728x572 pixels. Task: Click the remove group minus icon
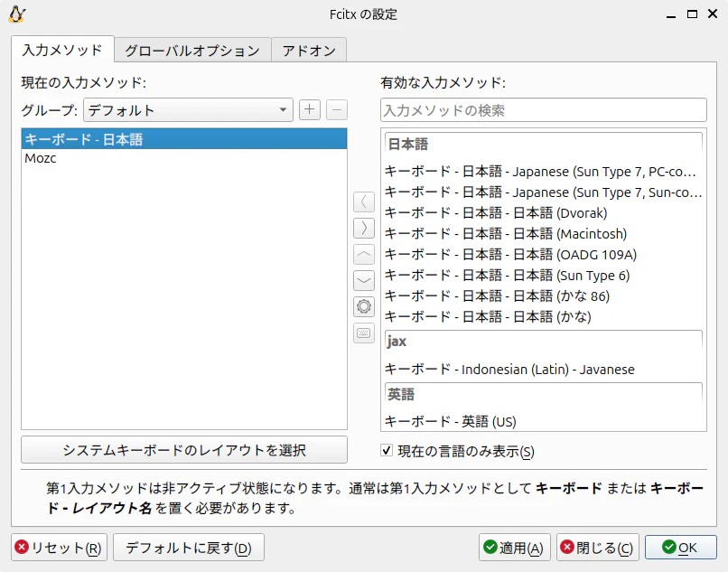337,110
